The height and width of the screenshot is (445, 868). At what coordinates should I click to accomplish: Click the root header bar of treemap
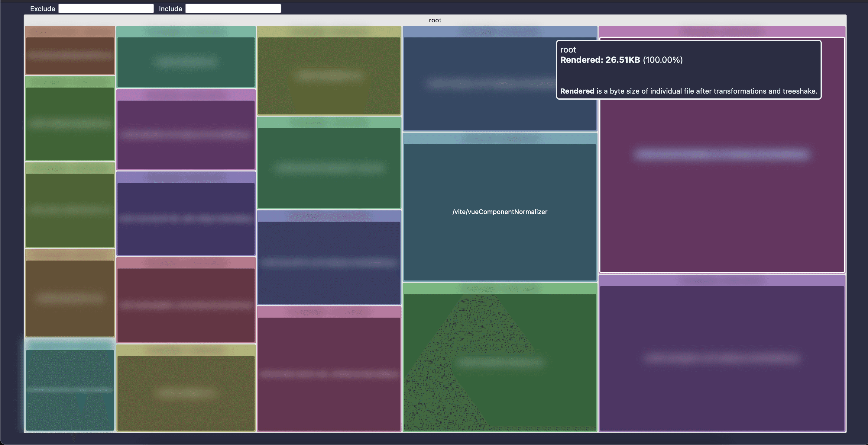point(435,20)
